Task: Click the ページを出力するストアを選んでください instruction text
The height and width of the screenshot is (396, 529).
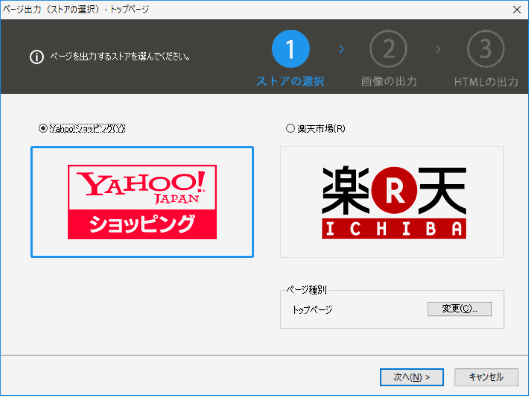Action: click(120, 56)
